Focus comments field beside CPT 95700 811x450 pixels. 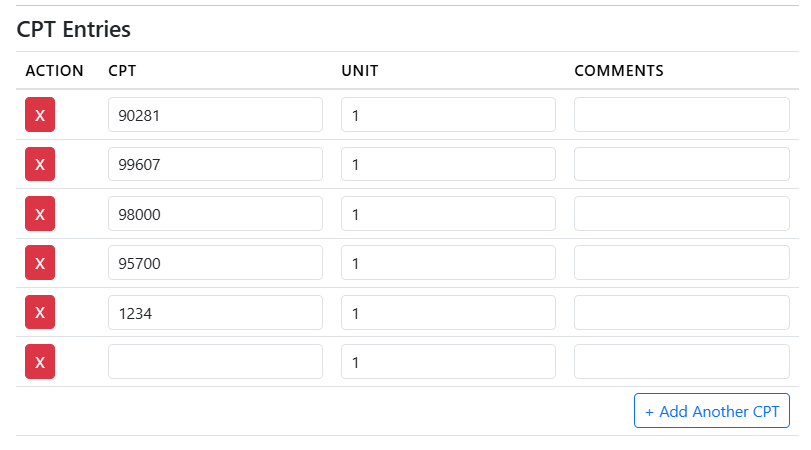pyautogui.click(x=681, y=263)
